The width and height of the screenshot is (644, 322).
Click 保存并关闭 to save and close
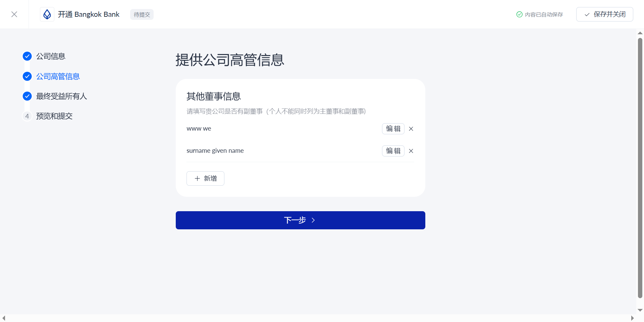[x=604, y=14]
